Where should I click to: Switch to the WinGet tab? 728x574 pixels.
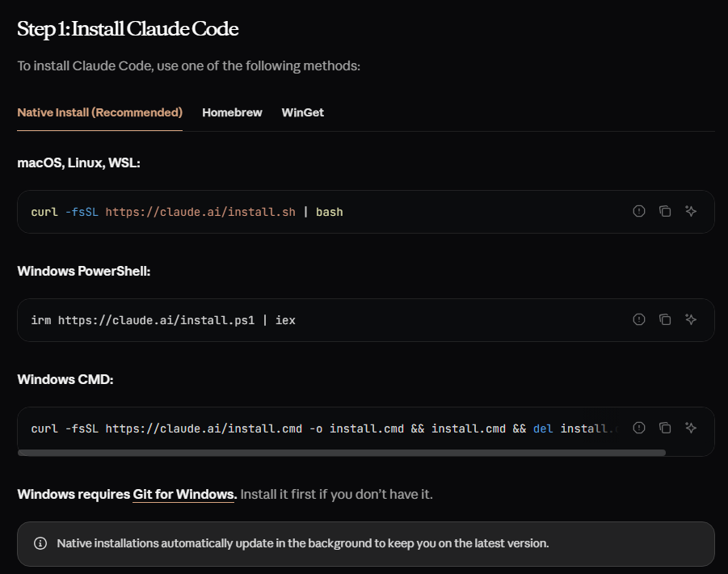[x=303, y=112]
